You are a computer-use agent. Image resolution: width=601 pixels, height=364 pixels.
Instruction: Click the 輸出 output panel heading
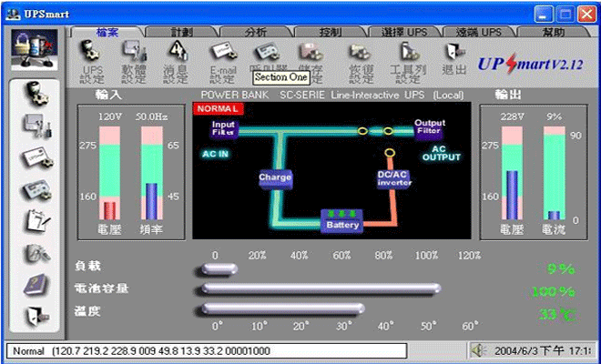tap(508, 95)
